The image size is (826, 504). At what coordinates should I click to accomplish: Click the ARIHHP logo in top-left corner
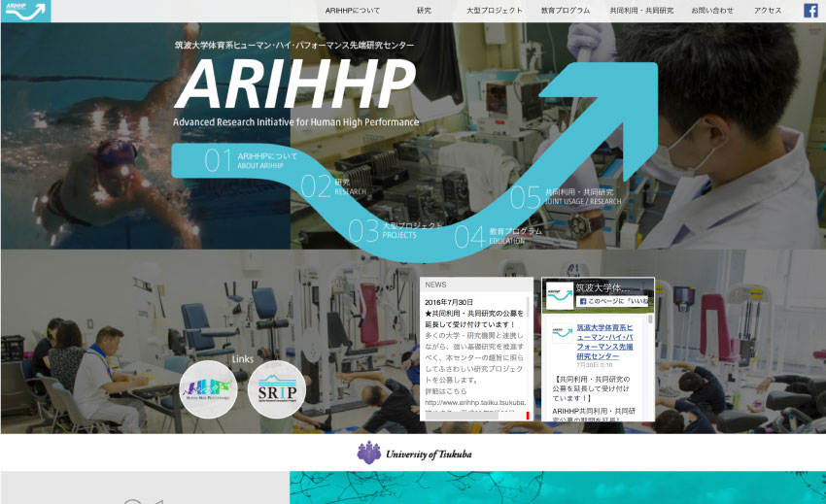[26, 11]
